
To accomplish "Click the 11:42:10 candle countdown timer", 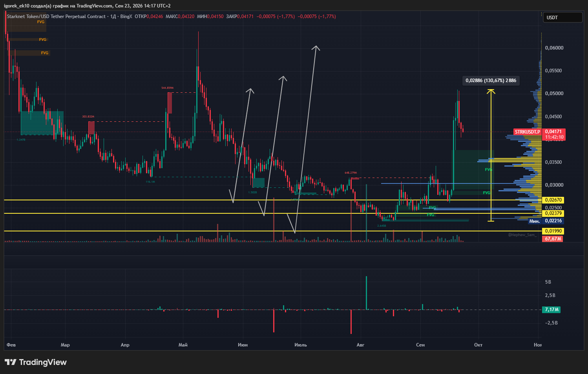I will (554, 137).
